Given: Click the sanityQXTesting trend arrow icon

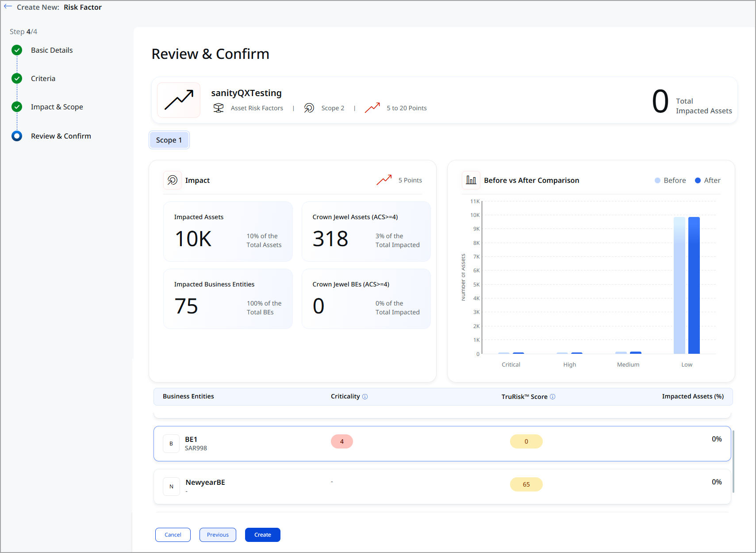Looking at the screenshot, I should 179,100.
